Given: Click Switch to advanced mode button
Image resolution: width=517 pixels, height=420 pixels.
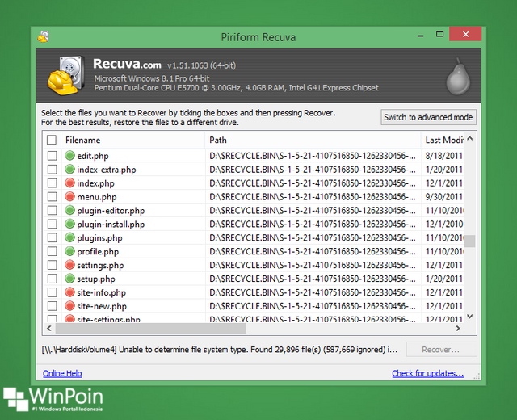Looking at the screenshot, I should pos(428,117).
